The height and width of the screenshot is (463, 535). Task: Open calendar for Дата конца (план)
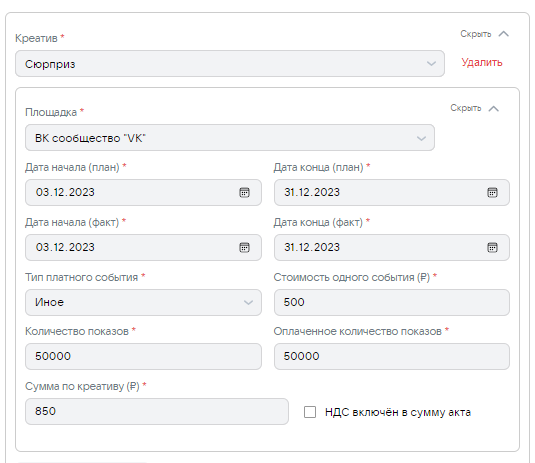click(492, 192)
